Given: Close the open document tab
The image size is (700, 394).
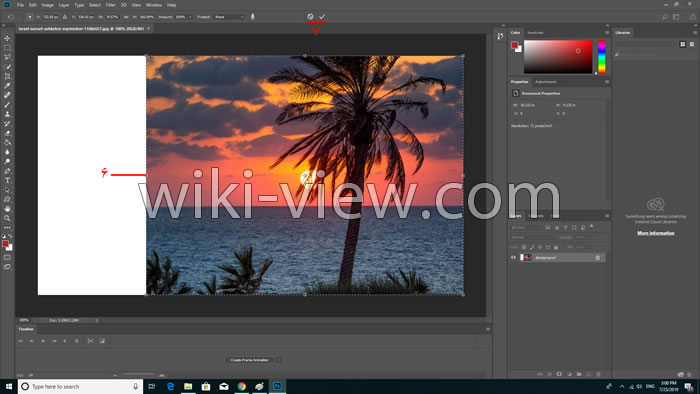Looking at the screenshot, I should click(x=149, y=28).
